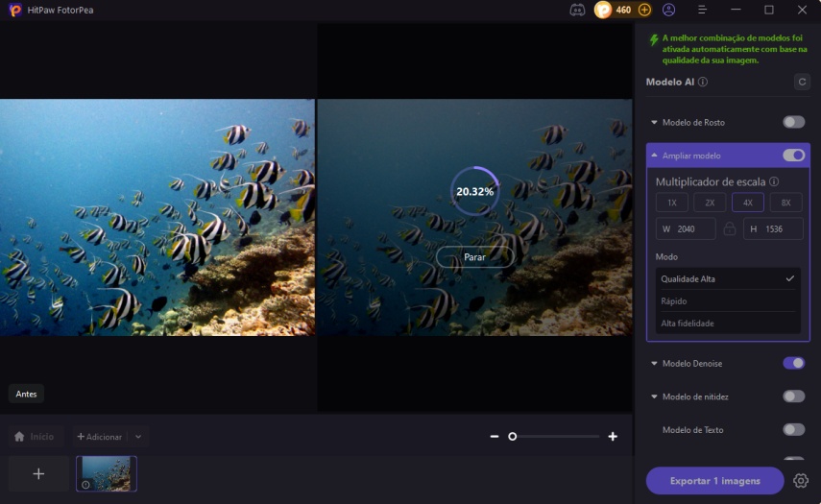
Task: Select 4X scale multiplier
Action: click(748, 203)
